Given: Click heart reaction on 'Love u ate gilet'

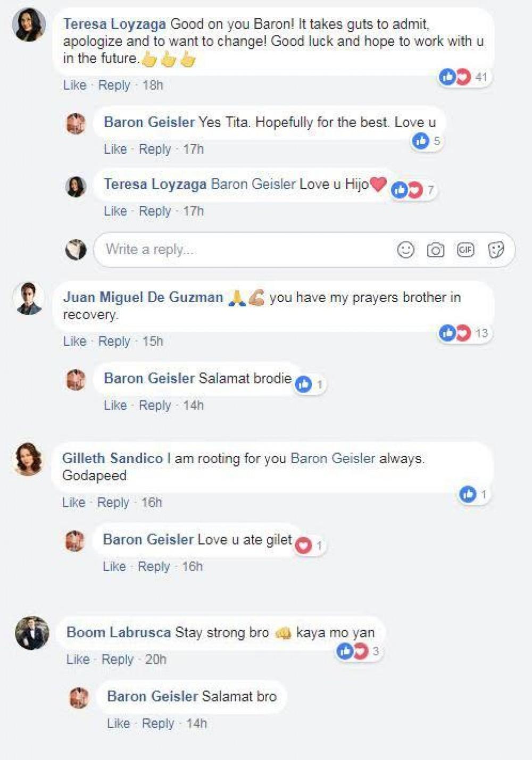Looking at the screenshot, I should coord(303,546).
